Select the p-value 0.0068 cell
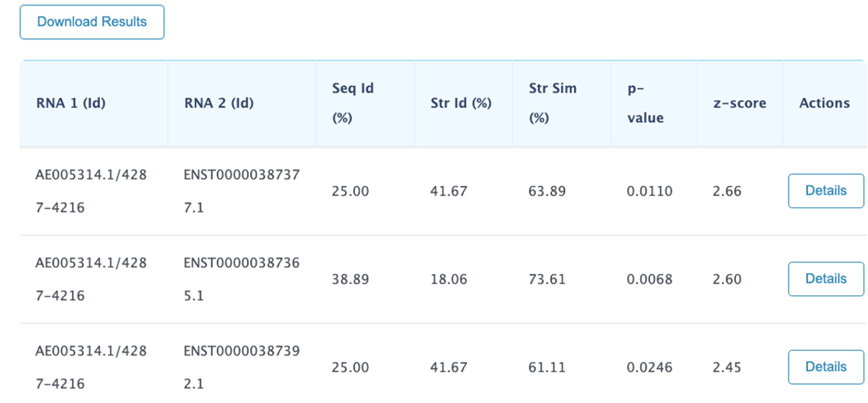868x403 pixels. click(649, 279)
